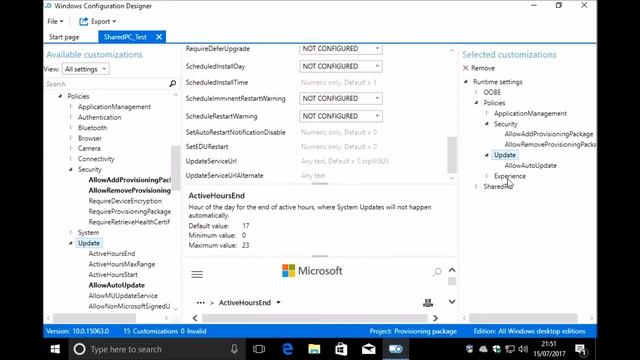Open ScheduleRestartWarning dropdown
The height and width of the screenshot is (360, 640).
point(340,116)
